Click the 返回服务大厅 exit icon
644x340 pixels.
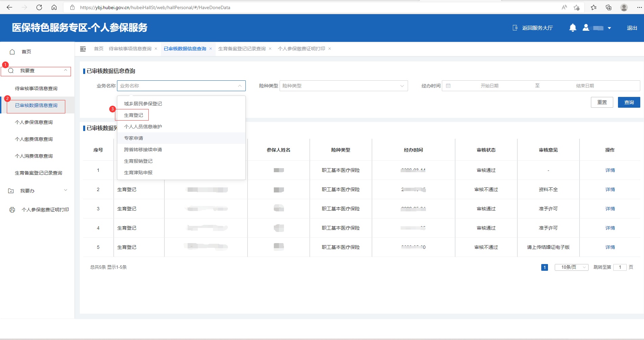(515, 28)
